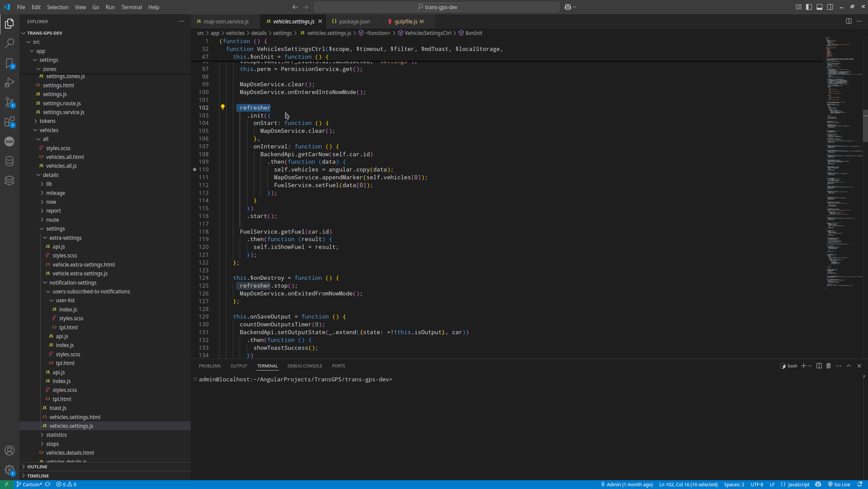
Task: Open the Extensions view
Action: [9, 122]
